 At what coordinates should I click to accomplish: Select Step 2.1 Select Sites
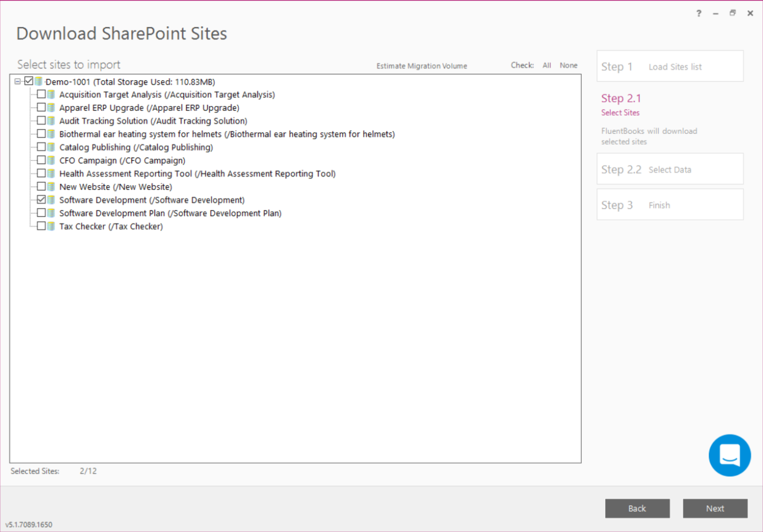621,104
